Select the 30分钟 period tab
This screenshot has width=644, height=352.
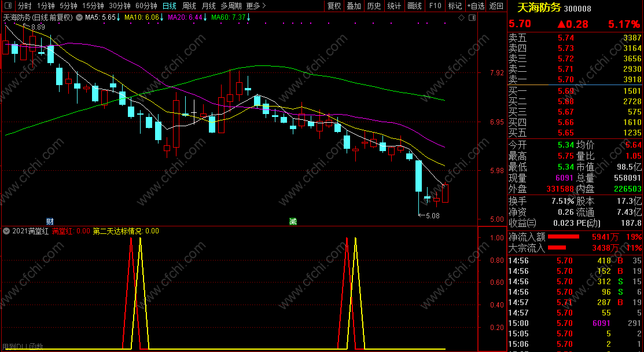click(120, 6)
